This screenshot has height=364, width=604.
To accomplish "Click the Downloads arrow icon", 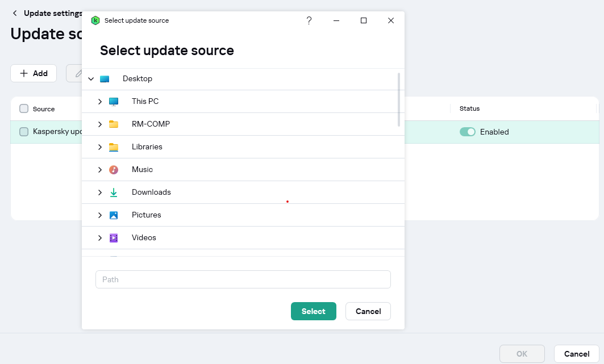I will tap(114, 193).
